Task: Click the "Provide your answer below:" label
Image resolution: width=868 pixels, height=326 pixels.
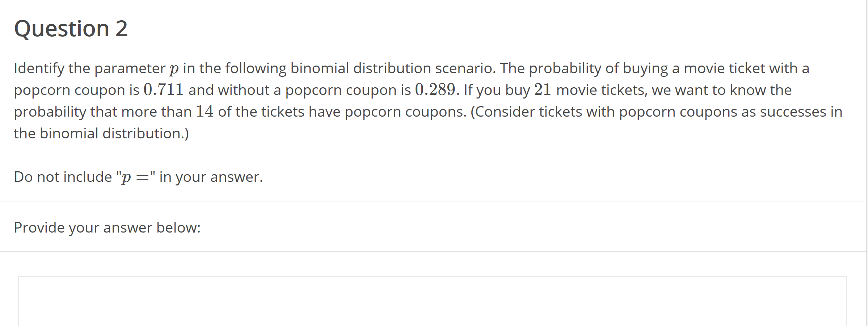Action: pos(107,227)
